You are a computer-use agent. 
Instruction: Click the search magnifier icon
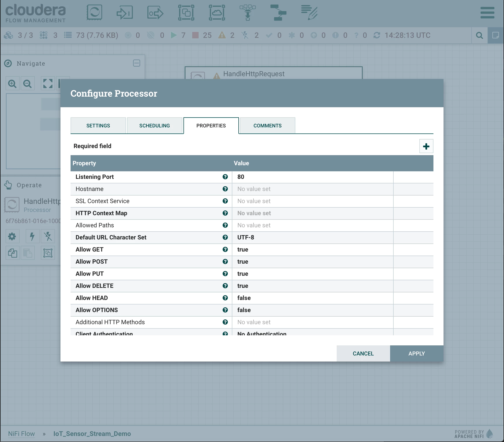pyautogui.click(x=480, y=35)
